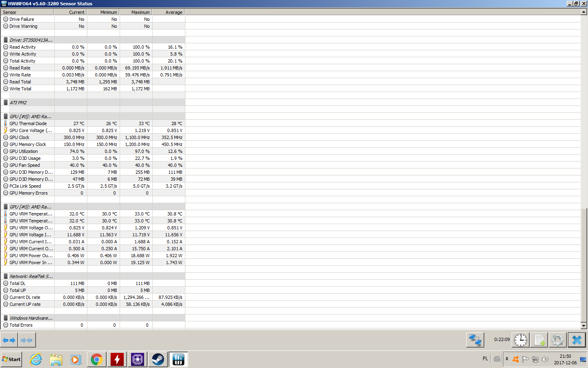The width and height of the screenshot is (588, 368).
Task: Select the Drive Warning sensor label
Action: click(23, 26)
